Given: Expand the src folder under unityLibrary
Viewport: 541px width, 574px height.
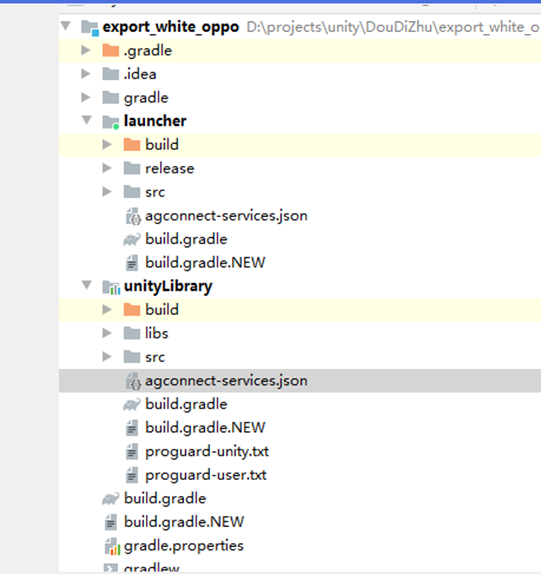Looking at the screenshot, I should [x=107, y=357].
